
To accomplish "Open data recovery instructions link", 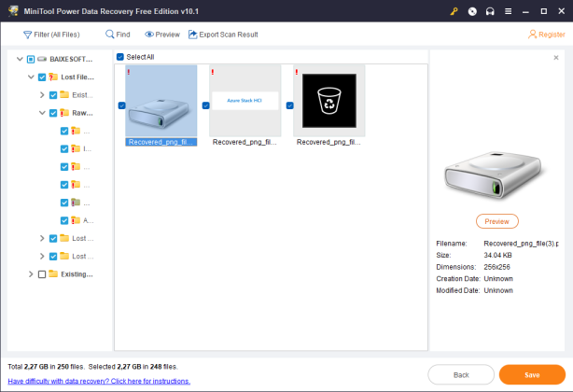I will coord(99,381).
